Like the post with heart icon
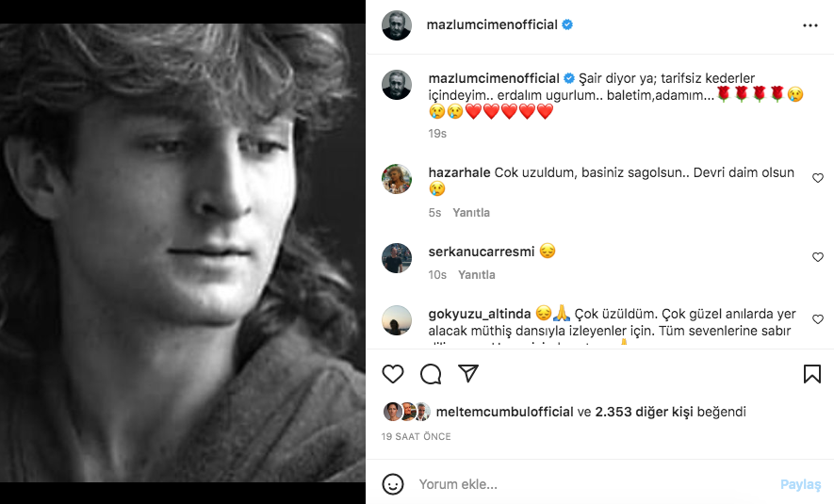The image size is (834, 504). pyautogui.click(x=393, y=374)
